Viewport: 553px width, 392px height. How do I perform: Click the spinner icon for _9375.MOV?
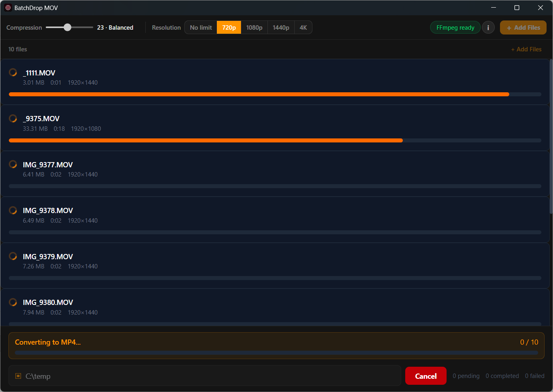pos(13,118)
